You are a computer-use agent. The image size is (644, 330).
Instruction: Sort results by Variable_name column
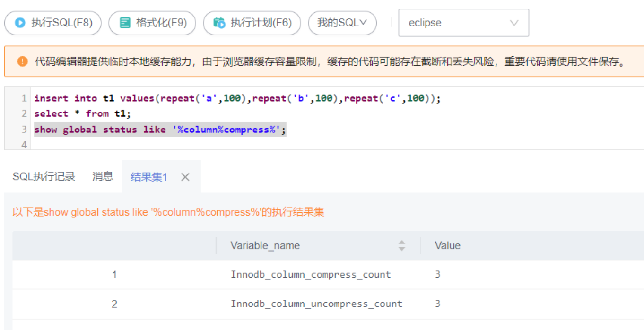coord(401,245)
